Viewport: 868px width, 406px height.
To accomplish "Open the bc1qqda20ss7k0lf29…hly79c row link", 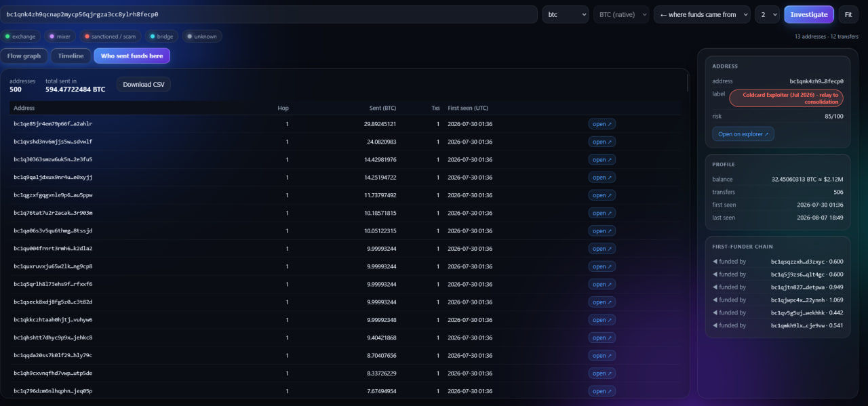I will point(601,355).
